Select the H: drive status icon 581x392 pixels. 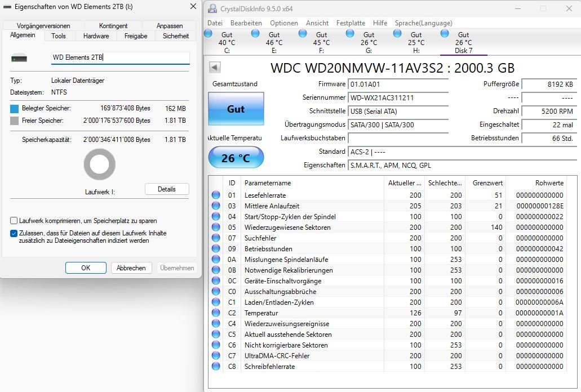[397, 34]
